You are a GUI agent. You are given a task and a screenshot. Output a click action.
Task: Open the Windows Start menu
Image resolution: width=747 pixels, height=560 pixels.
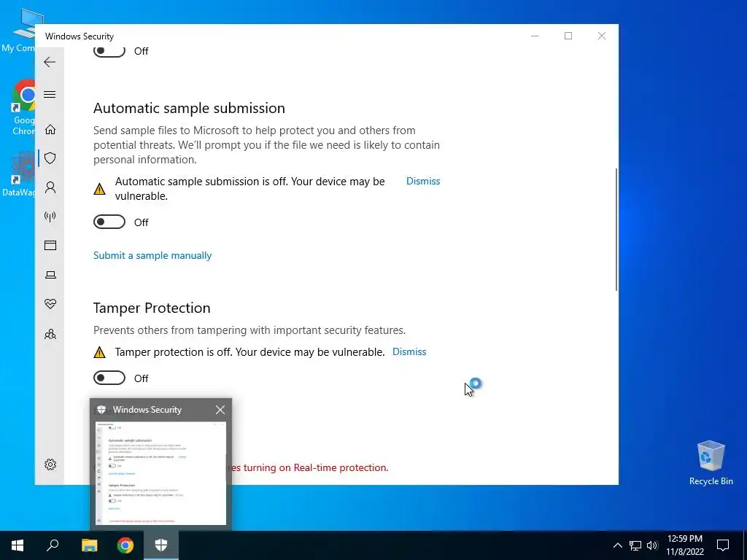click(x=18, y=545)
